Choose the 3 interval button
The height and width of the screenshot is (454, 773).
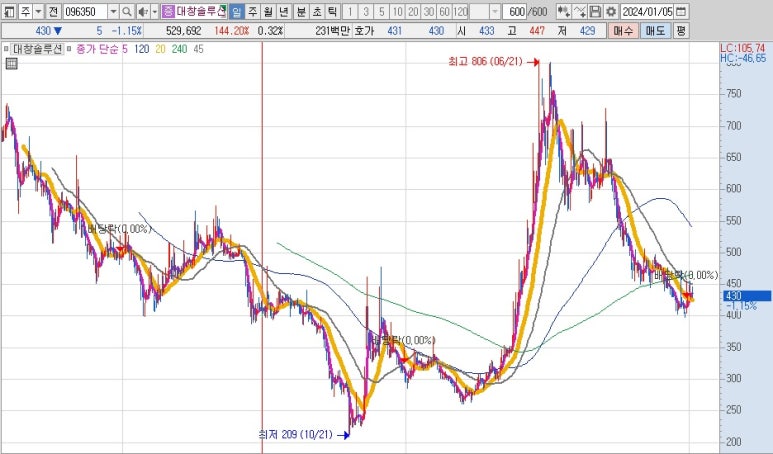(x=366, y=11)
